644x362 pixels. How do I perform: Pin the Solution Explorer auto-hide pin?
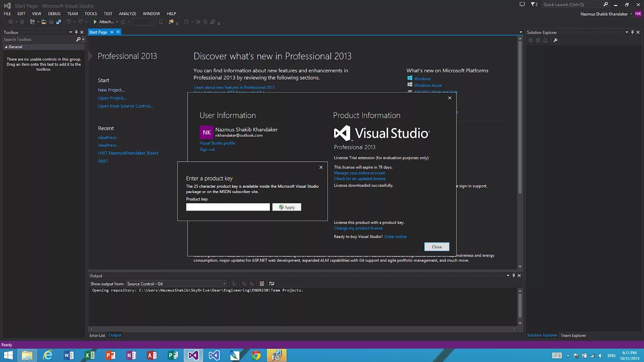click(632, 32)
